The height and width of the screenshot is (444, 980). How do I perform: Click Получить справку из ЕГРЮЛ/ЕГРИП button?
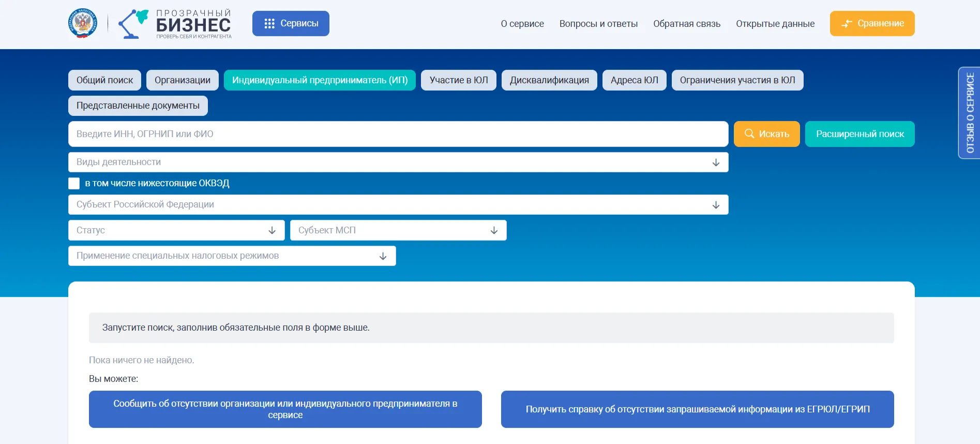click(698, 409)
